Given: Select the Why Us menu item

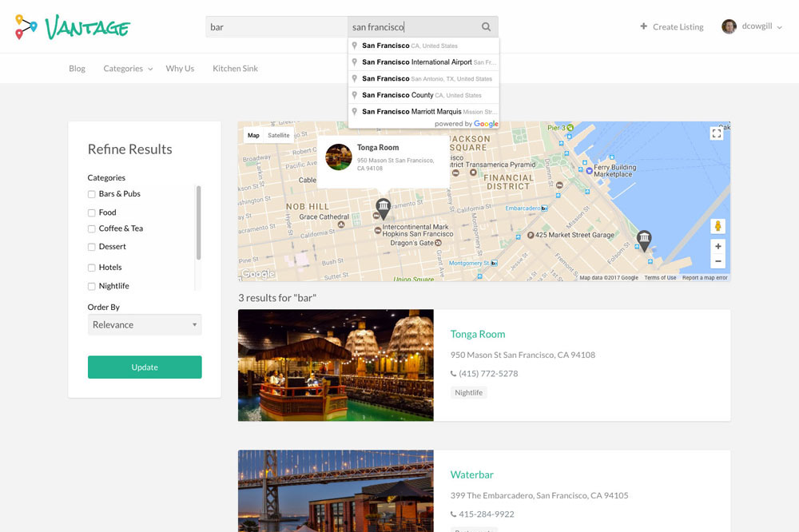Looking at the screenshot, I should (x=179, y=69).
